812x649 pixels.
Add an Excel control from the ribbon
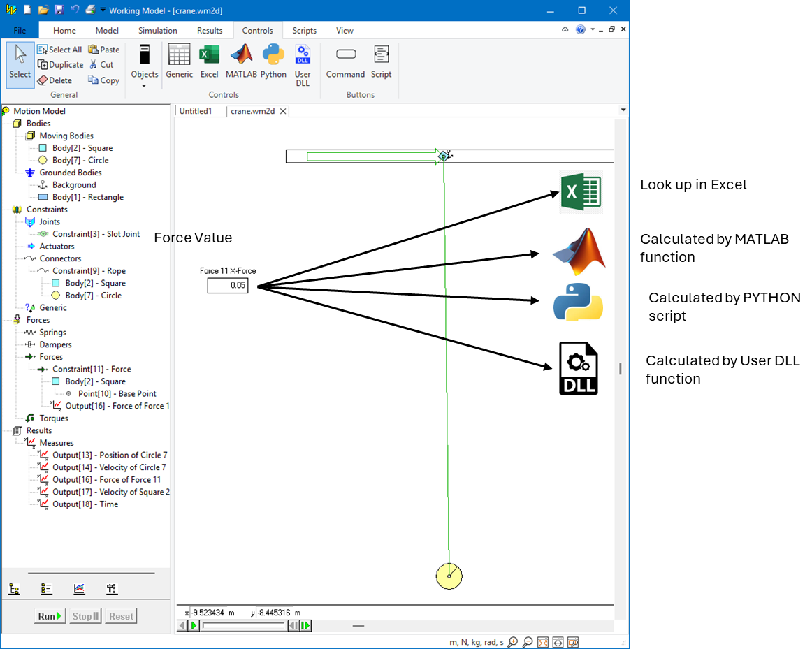click(x=209, y=61)
